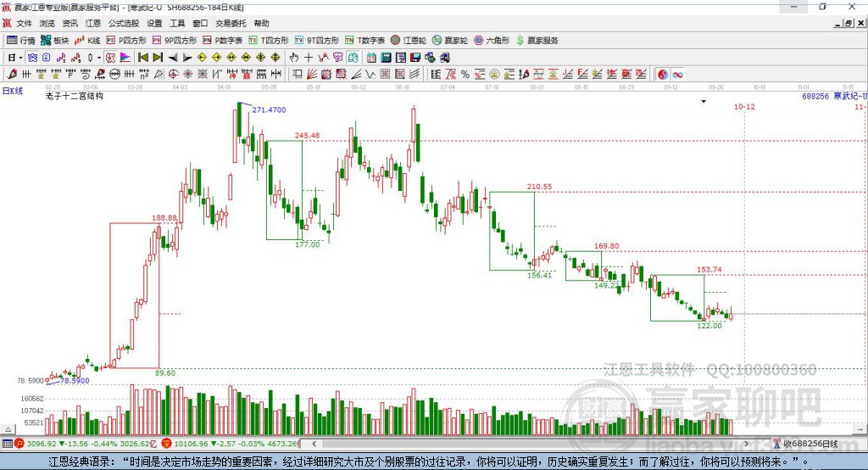The width and height of the screenshot is (868, 470).
Task: Open the 行情 market quotes view
Action: (21, 41)
